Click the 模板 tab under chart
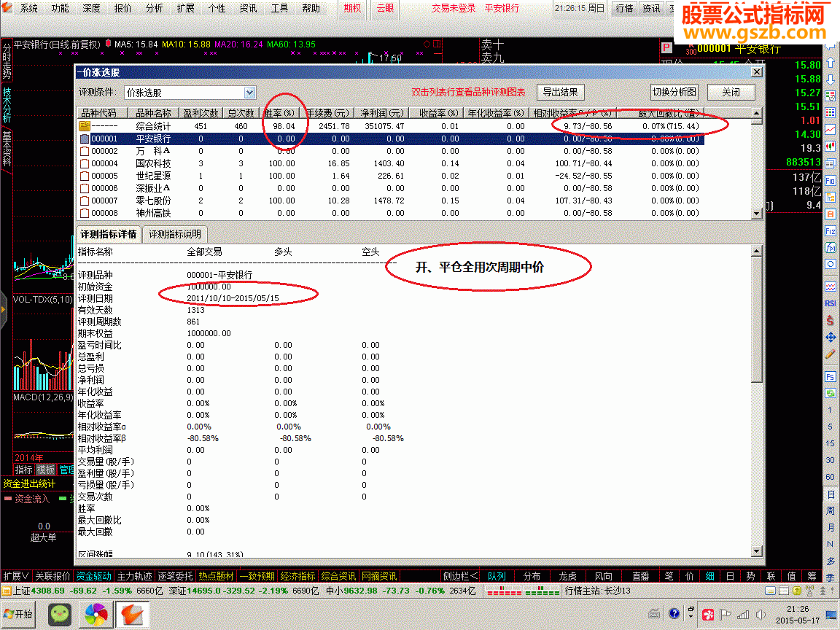 (x=45, y=470)
